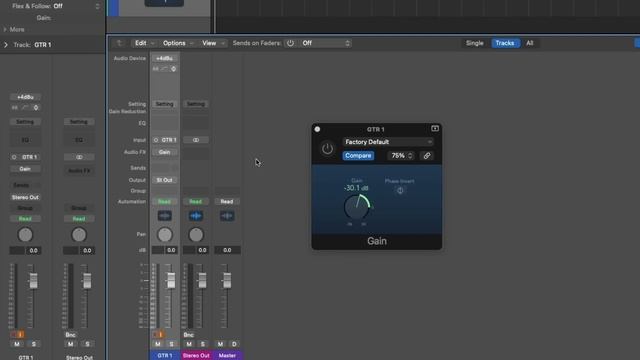Image resolution: width=640 pixels, height=360 pixels.
Task: Select the Master channel name label
Action: (227, 356)
